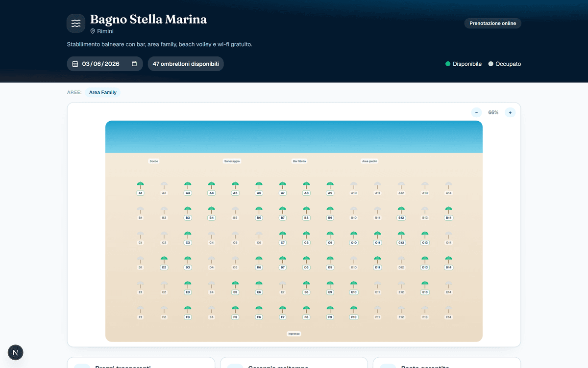Click occupied umbrella F14
This screenshot has width=588, height=368.
(x=448, y=313)
